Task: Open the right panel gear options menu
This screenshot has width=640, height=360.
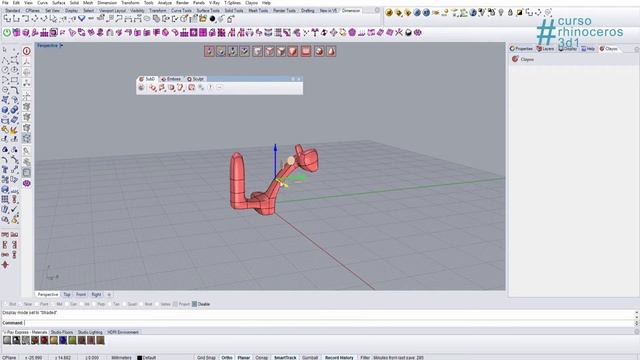Action: [636, 49]
